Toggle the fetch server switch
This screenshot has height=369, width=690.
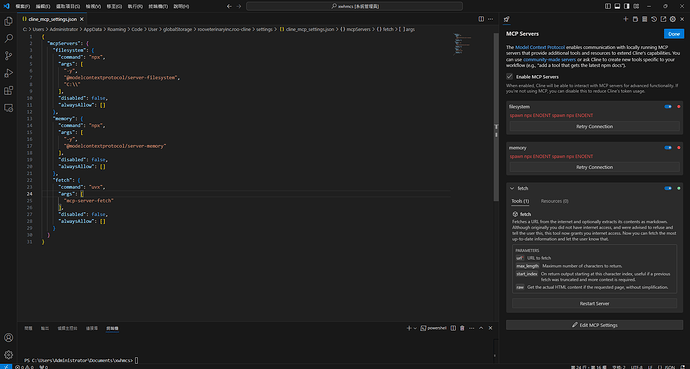pyautogui.click(x=668, y=188)
